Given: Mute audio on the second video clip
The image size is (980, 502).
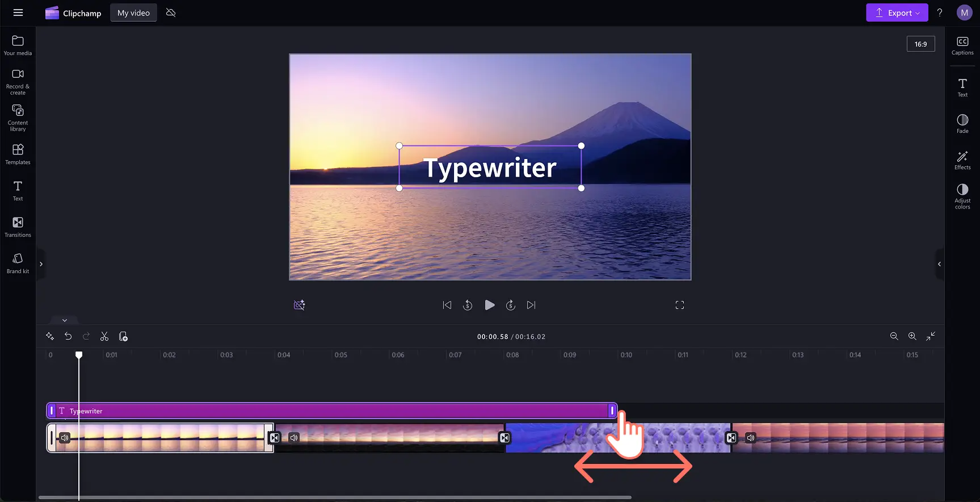Looking at the screenshot, I should (294, 438).
